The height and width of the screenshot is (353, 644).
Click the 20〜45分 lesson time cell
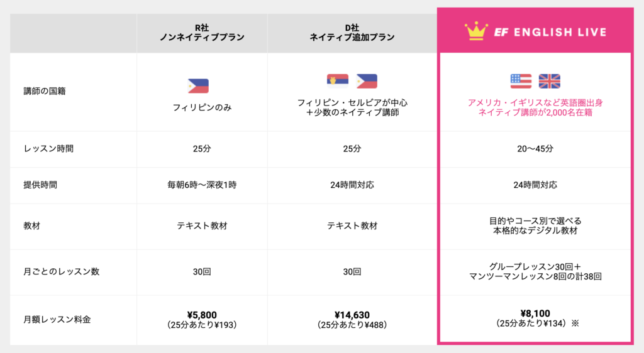[x=535, y=149]
